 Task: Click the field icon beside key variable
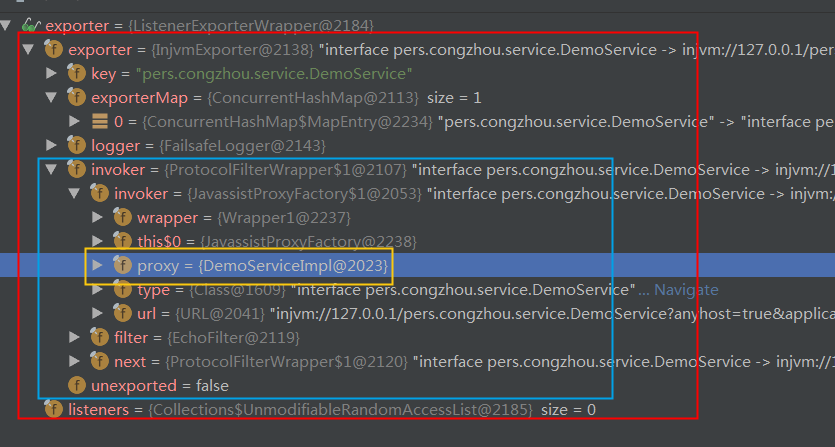76,73
